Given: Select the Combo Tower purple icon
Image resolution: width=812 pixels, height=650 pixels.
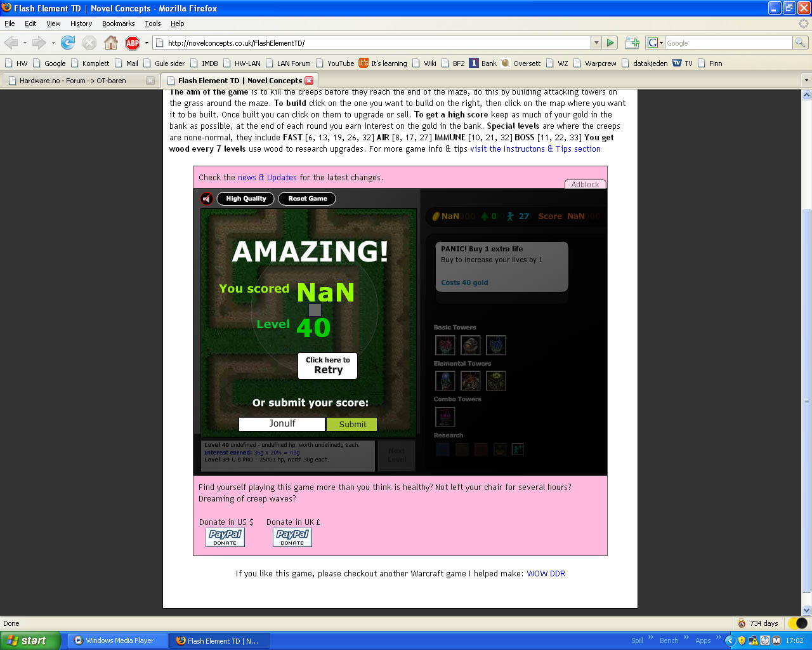Looking at the screenshot, I should (445, 417).
